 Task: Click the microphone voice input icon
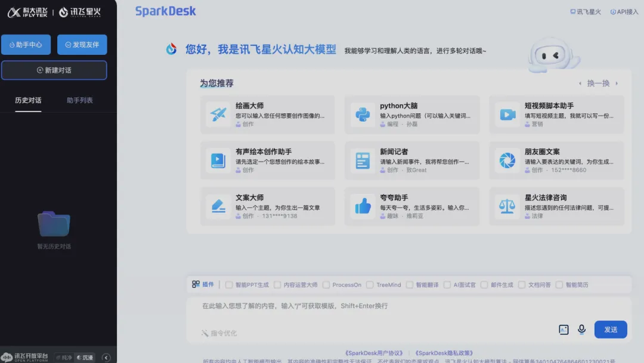point(581,330)
